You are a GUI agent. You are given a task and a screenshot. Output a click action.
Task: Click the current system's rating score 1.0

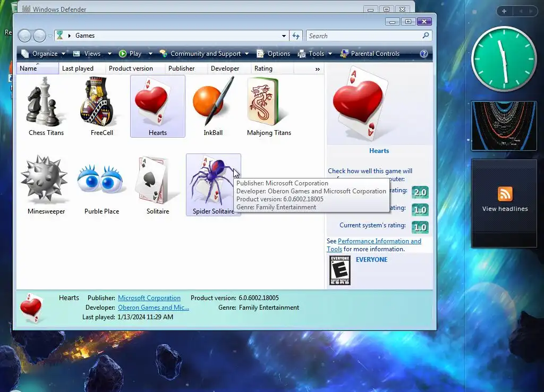420,227
